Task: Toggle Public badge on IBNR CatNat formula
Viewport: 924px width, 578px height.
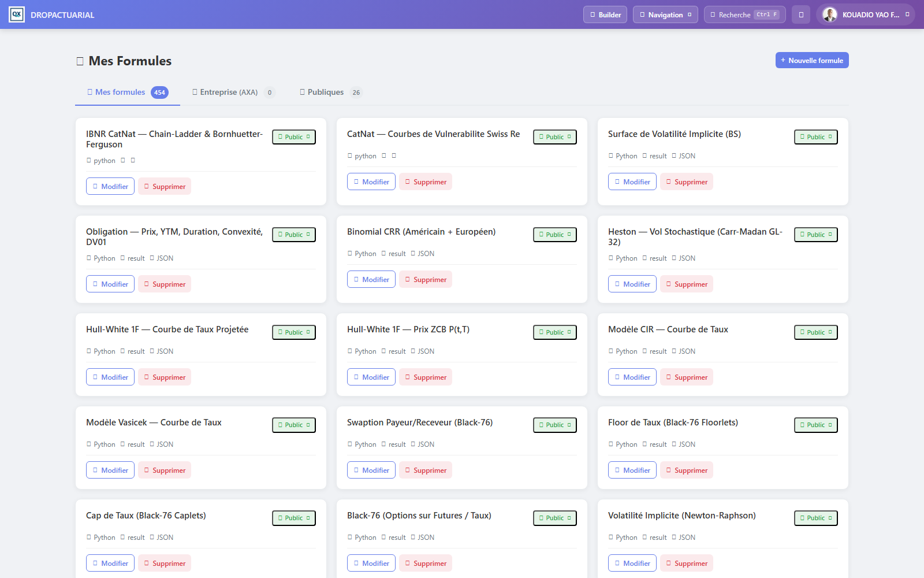Action: tap(294, 137)
